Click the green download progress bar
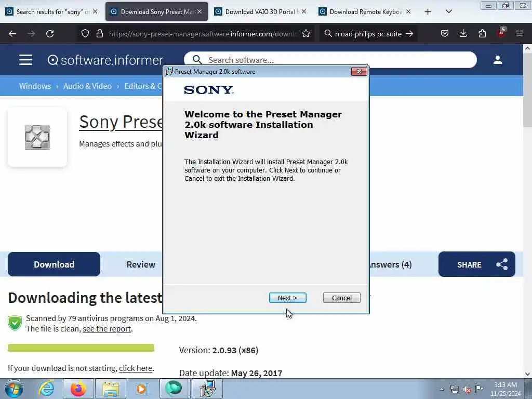This screenshot has width=532, height=399. pos(81,348)
